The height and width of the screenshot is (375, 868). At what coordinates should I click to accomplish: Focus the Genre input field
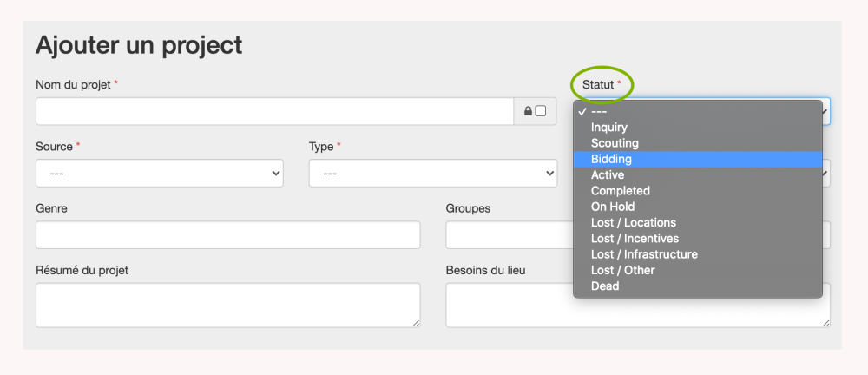(x=227, y=235)
